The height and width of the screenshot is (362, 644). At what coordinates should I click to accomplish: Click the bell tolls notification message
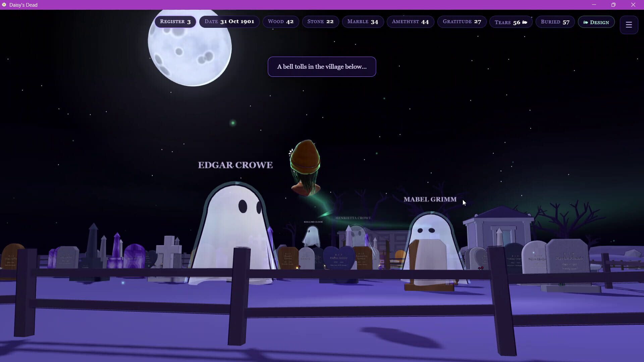pos(322,67)
